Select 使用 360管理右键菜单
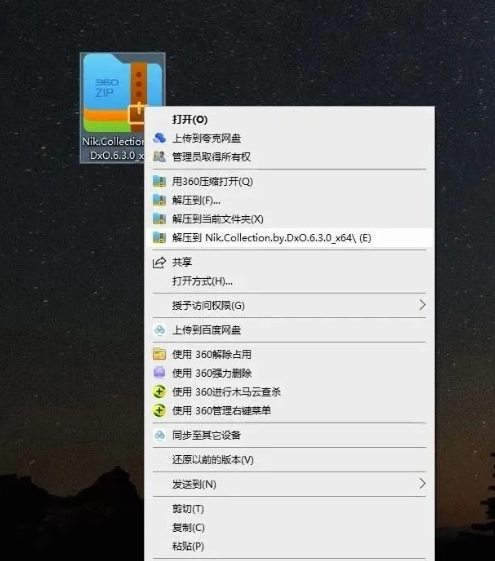This screenshot has width=495, height=561. coord(290,410)
